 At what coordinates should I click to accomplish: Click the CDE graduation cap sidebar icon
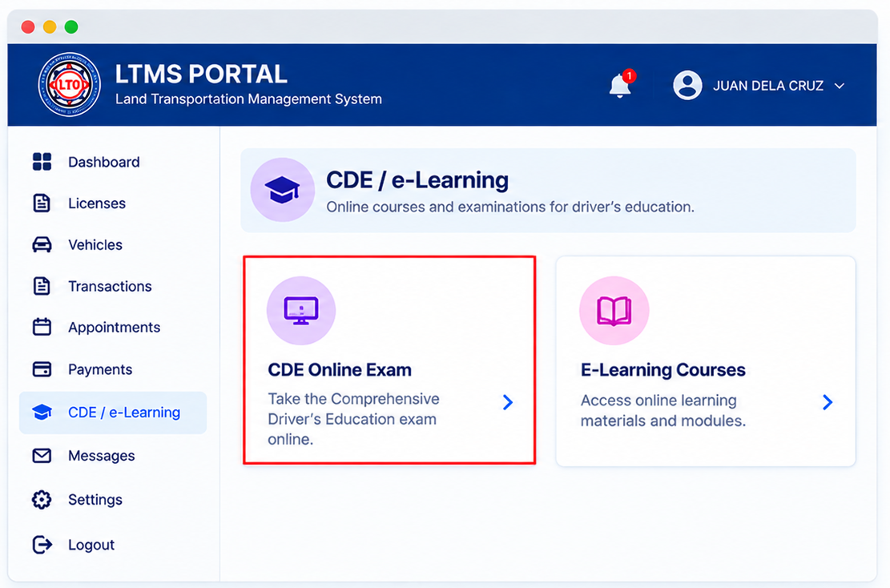click(42, 412)
